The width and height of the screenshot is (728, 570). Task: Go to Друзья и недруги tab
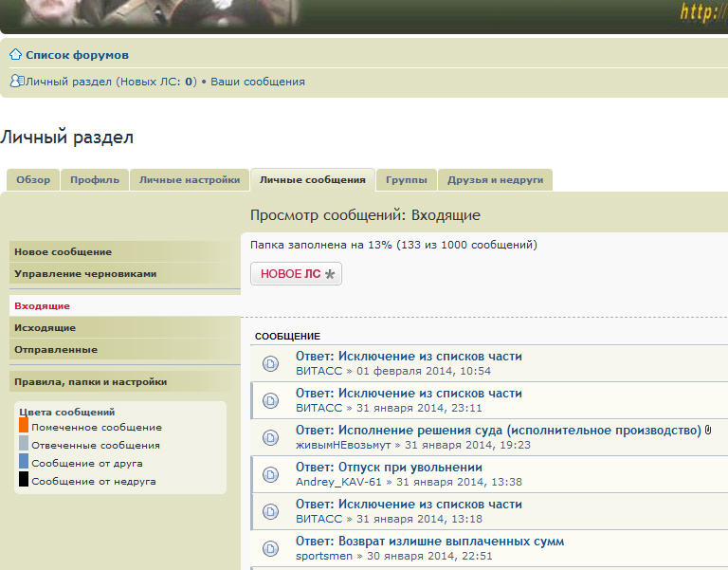495,179
